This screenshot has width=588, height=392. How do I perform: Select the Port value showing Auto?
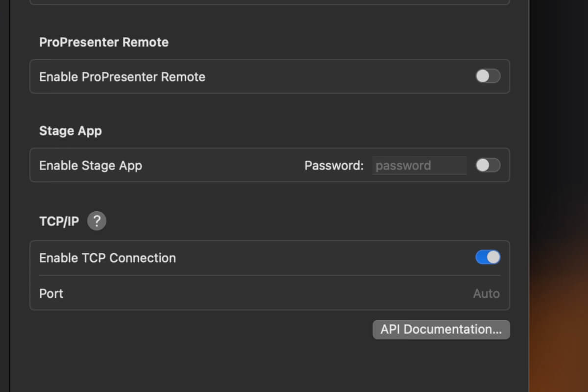pos(486,294)
